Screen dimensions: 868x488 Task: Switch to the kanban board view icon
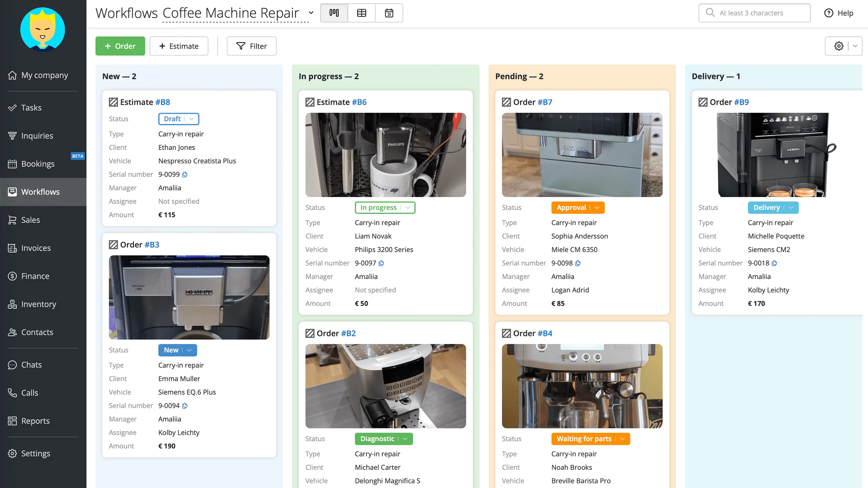334,13
